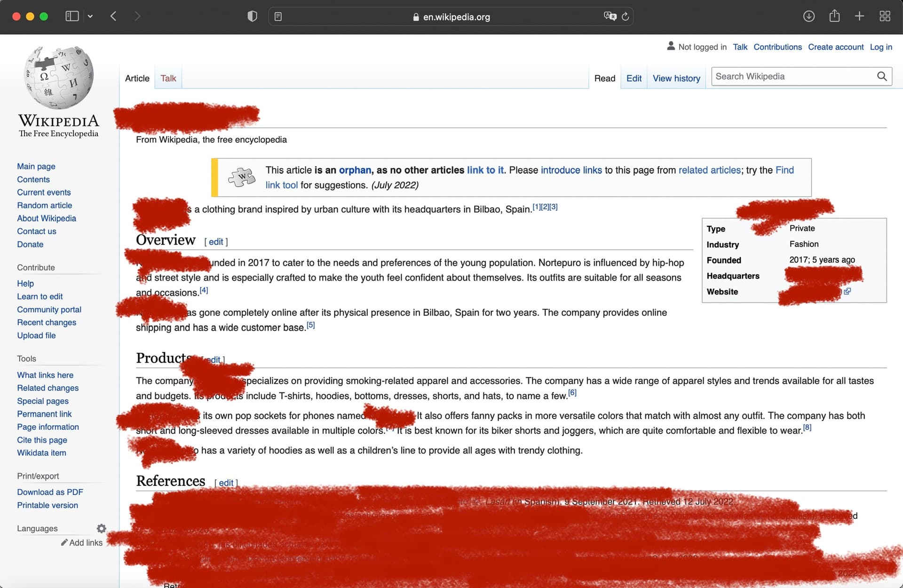
Task: Open the privacy shield report icon
Action: 252,16
